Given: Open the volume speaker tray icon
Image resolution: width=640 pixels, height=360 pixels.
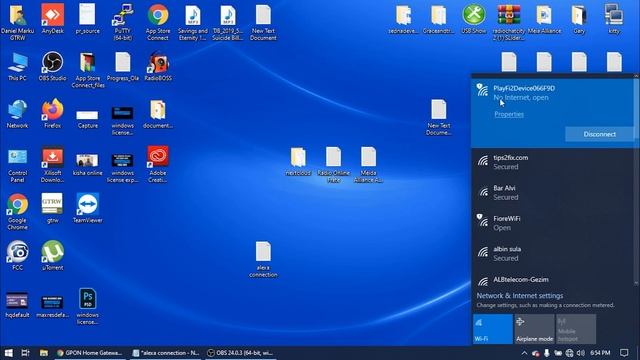Looking at the screenshot, I should (581, 353).
